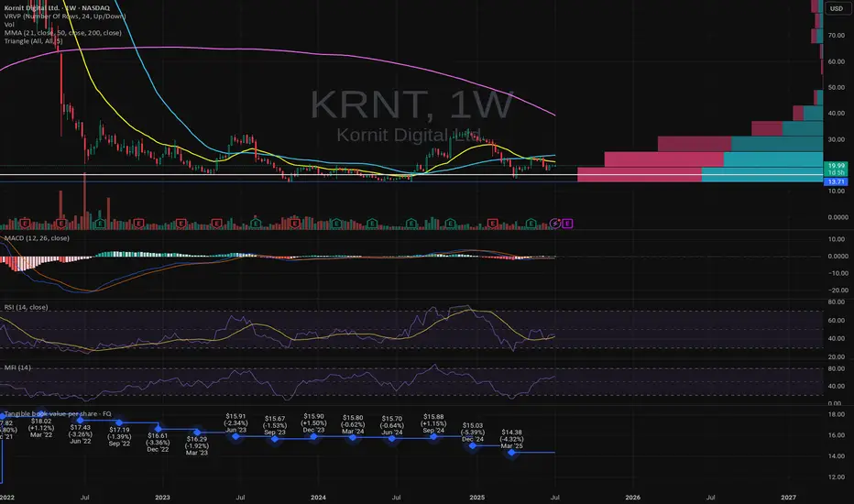
Task: Click the MFI (14) legend
Action: 17,367
